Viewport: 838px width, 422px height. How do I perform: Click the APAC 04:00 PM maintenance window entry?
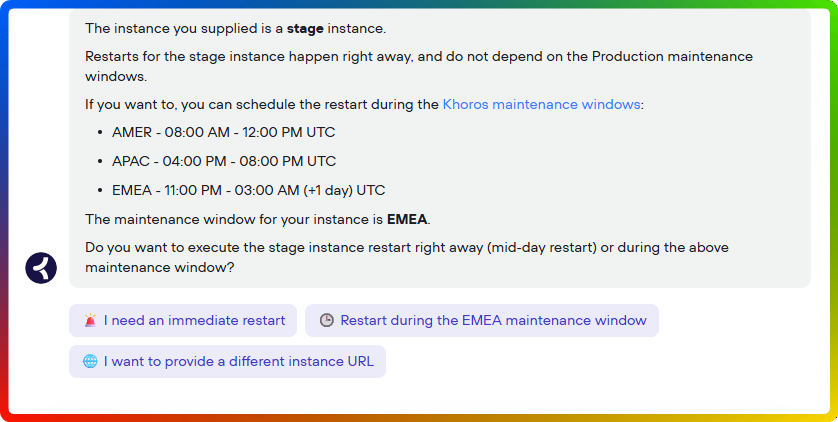[x=224, y=161]
